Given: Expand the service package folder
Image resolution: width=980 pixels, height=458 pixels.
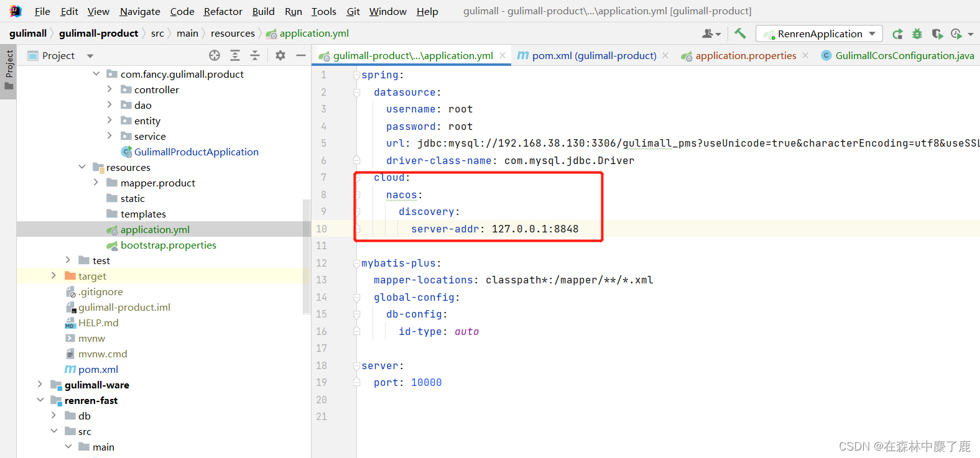Looking at the screenshot, I should click(x=109, y=136).
